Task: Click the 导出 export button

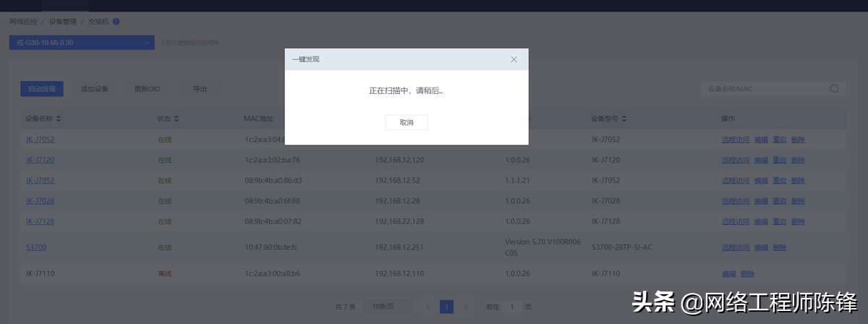Action: pos(200,89)
